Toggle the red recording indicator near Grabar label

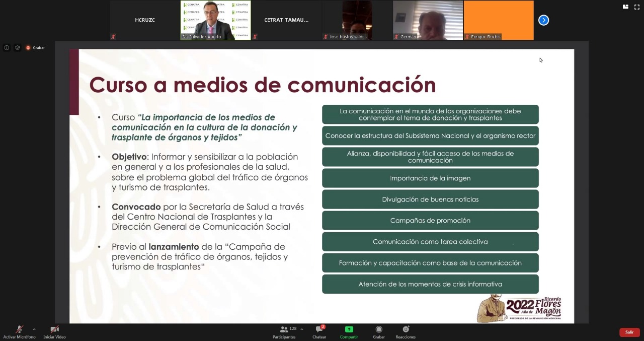pyautogui.click(x=29, y=47)
